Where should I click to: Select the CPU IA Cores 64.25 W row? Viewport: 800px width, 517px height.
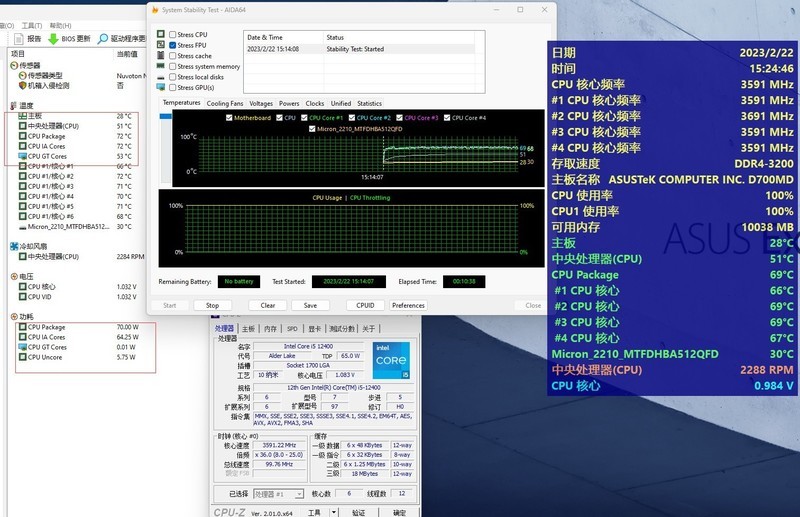click(79, 337)
